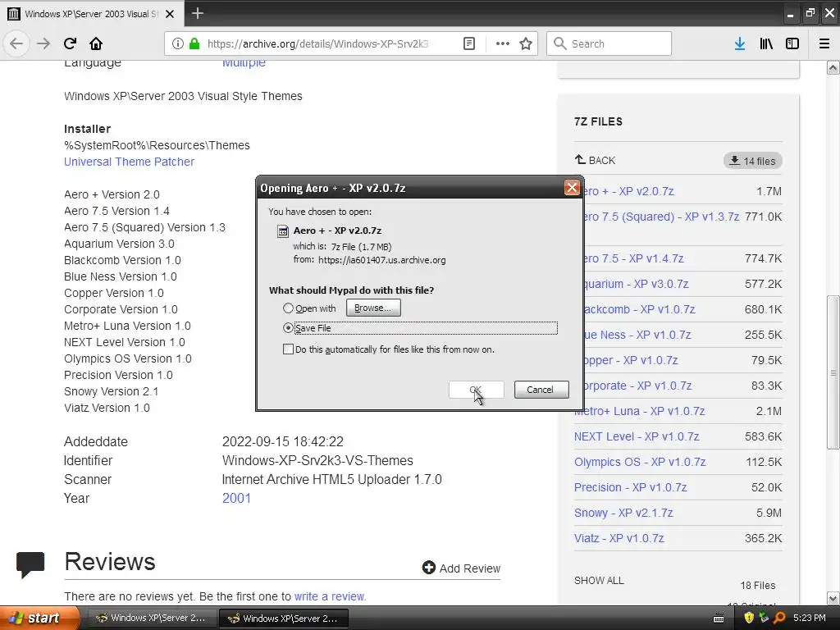This screenshot has height=630, width=840.
Task: Download Viatz - XP v1.0.7z file
Action: [619, 538]
